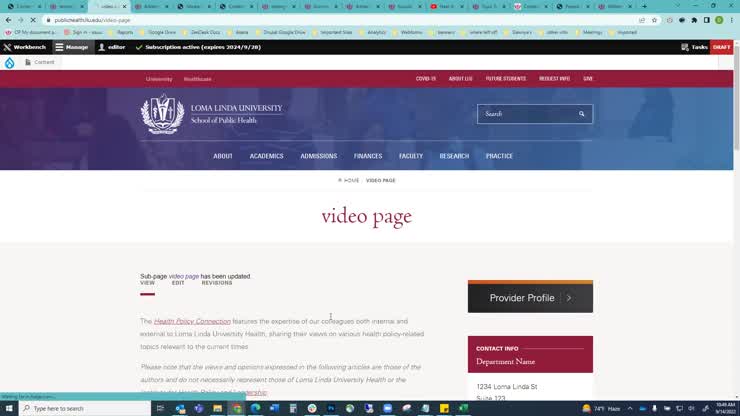Click the Windows taskbar search box
Viewport: 740px width, 416px height.
click(85, 408)
